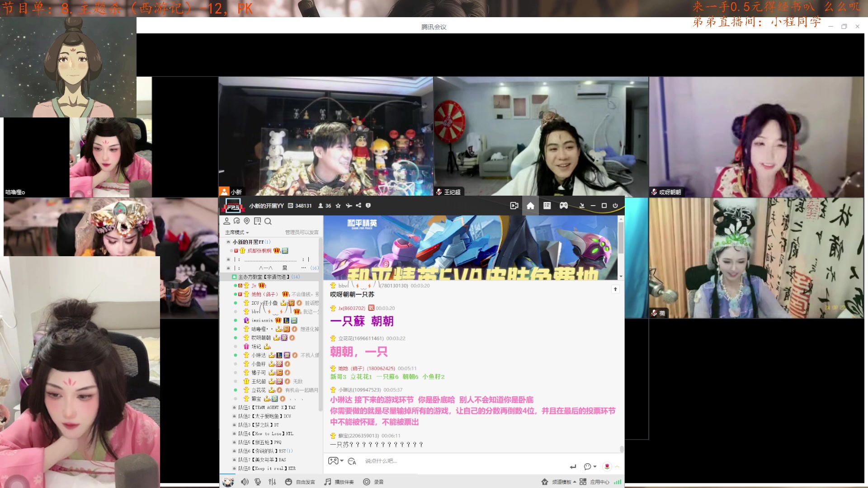Click the share icon in YY header

tap(359, 206)
